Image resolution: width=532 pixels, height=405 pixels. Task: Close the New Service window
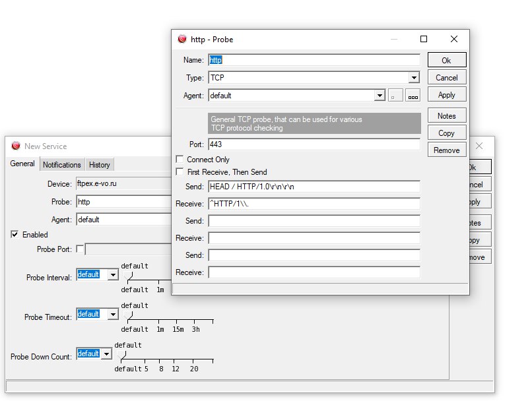[479, 146]
